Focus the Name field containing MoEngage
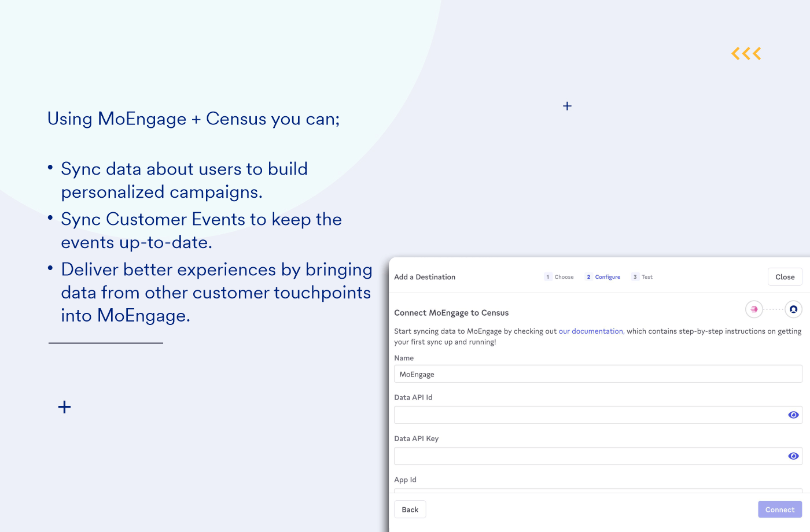Viewport: 810px width, 532px height. (x=598, y=374)
